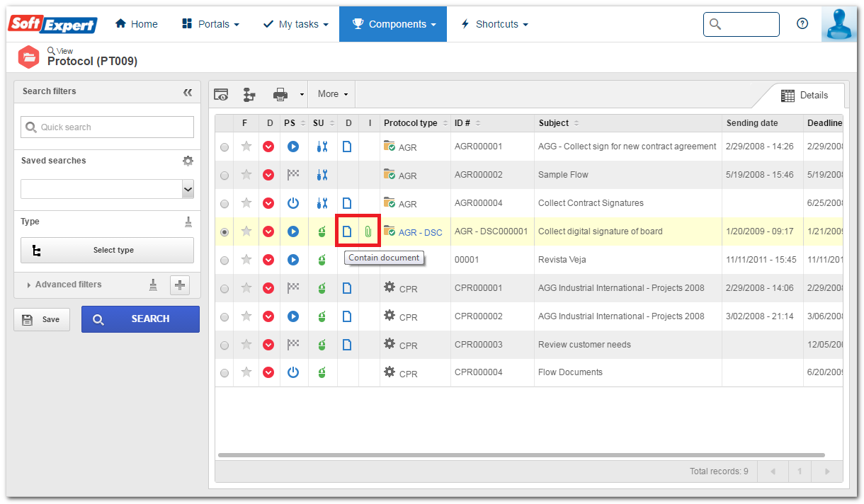This screenshot has width=864, height=504.
Task: Clear the Type filter with broom icon
Action: tap(188, 222)
